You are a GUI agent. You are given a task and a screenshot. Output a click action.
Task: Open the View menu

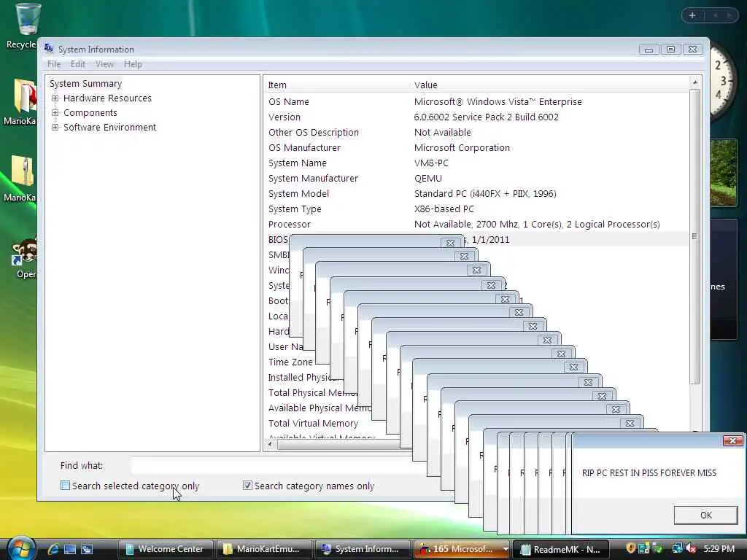[104, 64]
